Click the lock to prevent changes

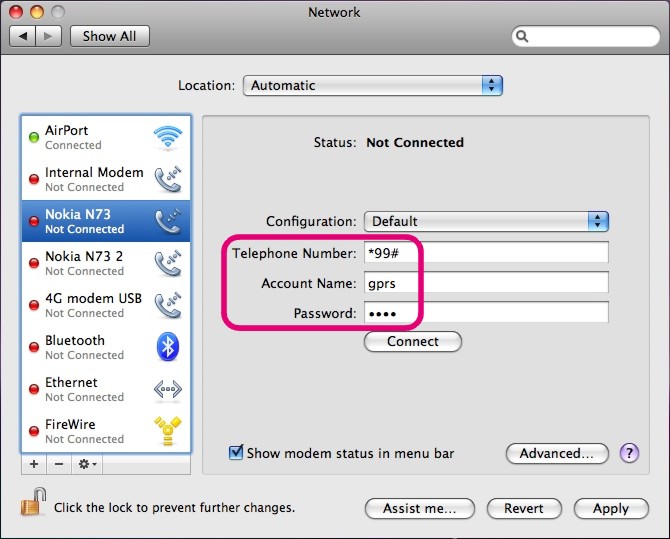click(x=33, y=502)
